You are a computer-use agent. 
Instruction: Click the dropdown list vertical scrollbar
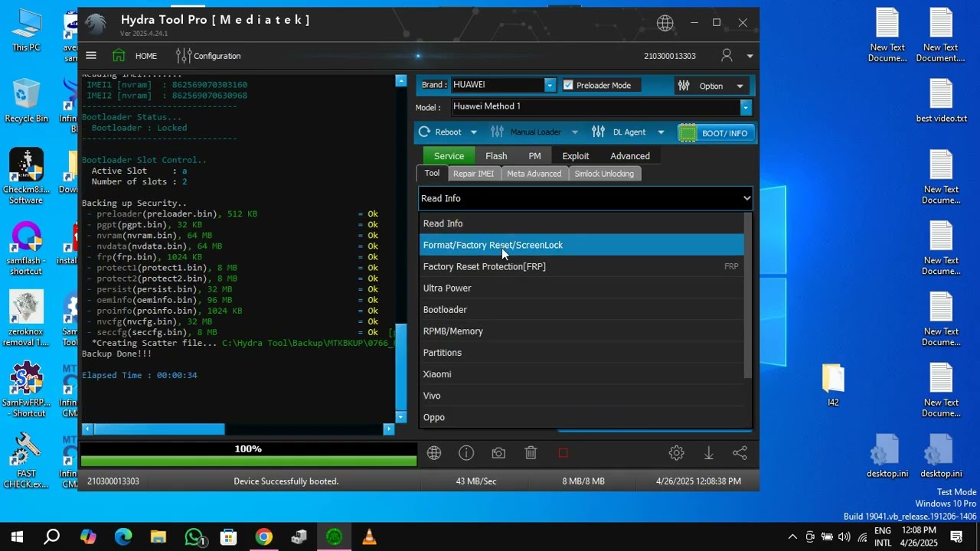point(748,295)
